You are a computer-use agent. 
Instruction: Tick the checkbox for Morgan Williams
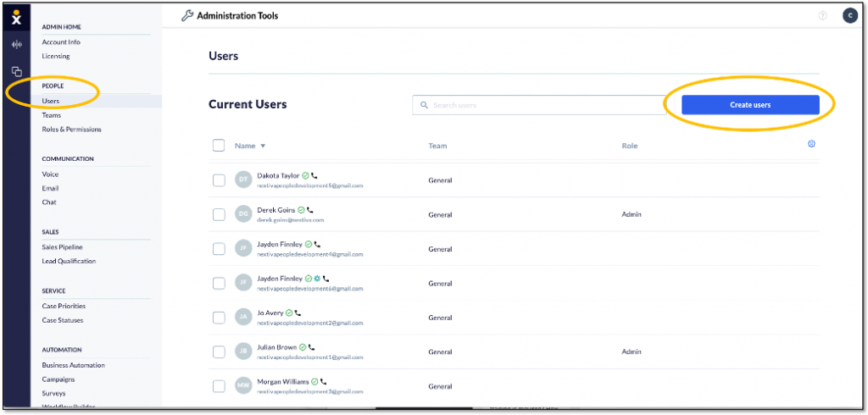(x=219, y=386)
